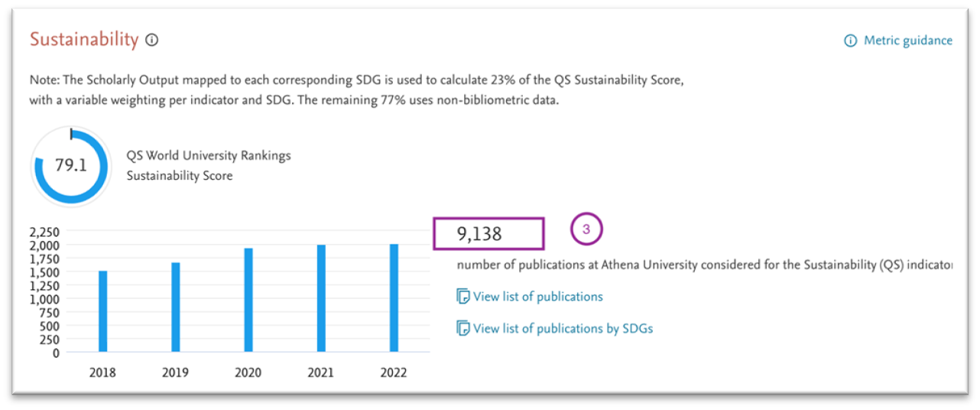This screenshot has width=980, height=410.
Task: Click the Metric guidance info icon
Action: pyautogui.click(x=850, y=41)
